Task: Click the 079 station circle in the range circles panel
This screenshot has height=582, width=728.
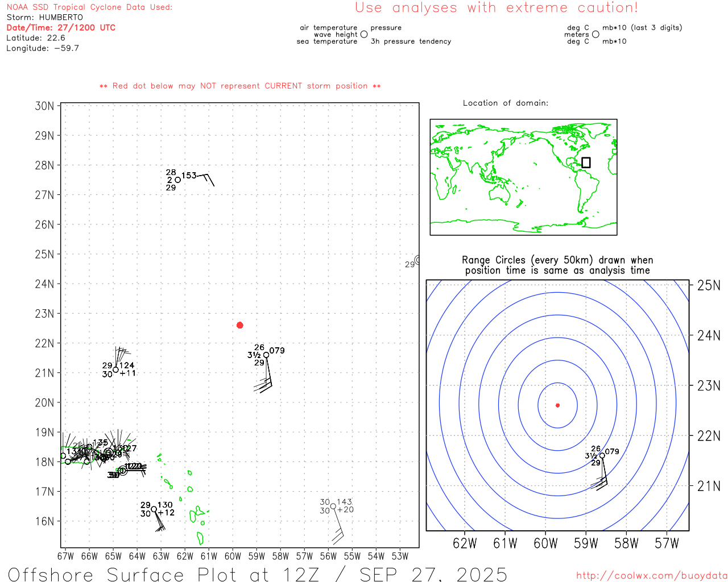Action: [x=602, y=456]
